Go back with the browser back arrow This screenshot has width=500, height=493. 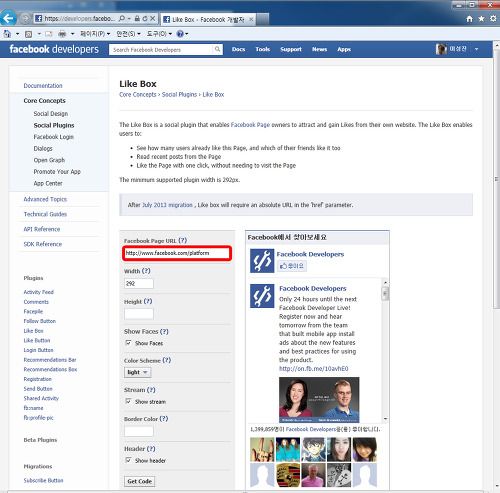8,18
